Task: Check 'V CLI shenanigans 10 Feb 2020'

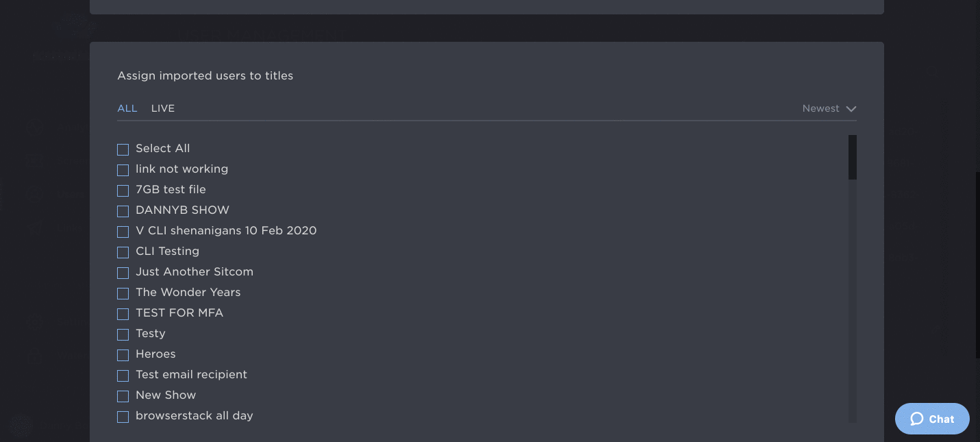Action: point(123,232)
